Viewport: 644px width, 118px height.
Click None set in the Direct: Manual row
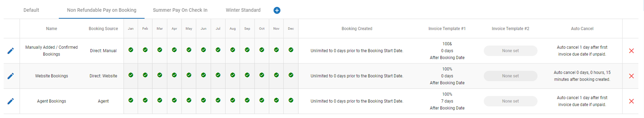510,51
